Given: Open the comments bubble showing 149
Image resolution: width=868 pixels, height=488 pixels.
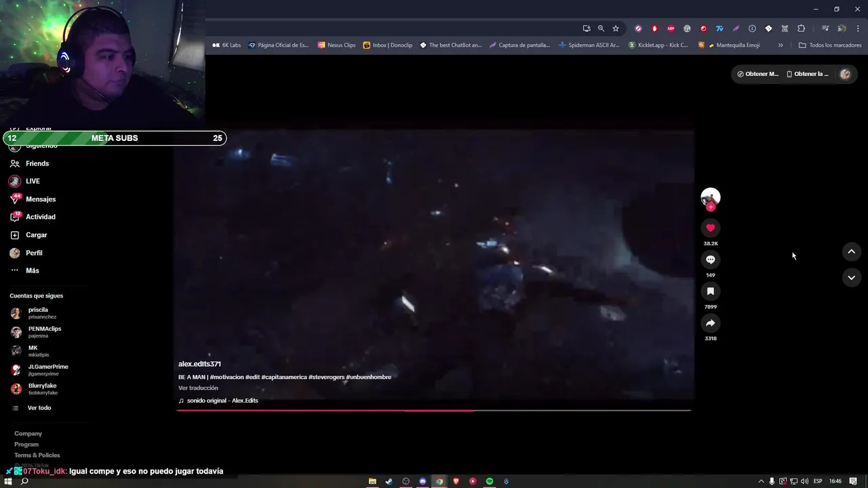Looking at the screenshot, I should (710, 260).
